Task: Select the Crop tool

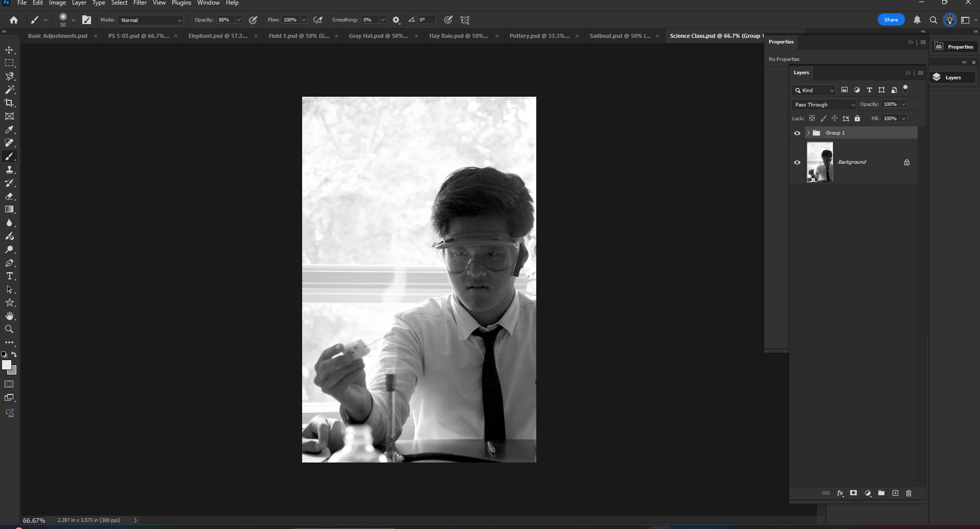Action: [9, 103]
